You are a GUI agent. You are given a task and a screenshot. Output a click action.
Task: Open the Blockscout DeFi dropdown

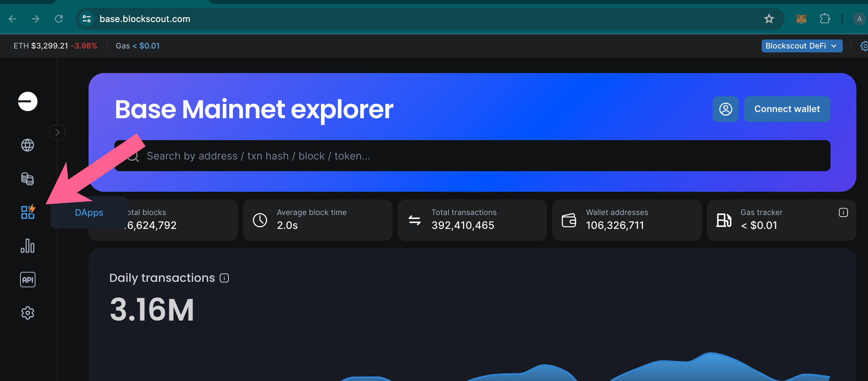pyautogui.click(x=802, y=46)
